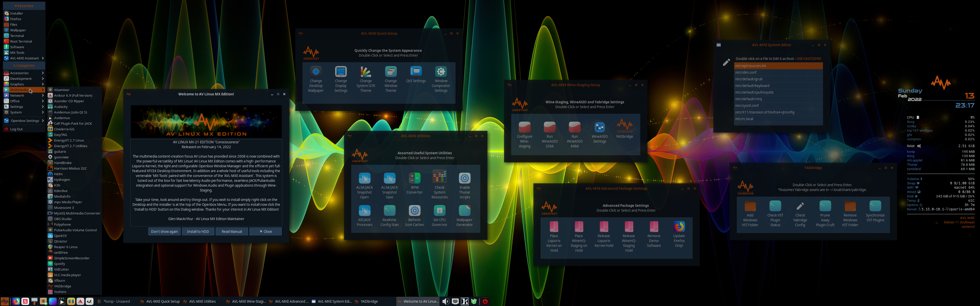Click the Kill JACK Processes icon
Screen dimensions: 980x306
364,215
